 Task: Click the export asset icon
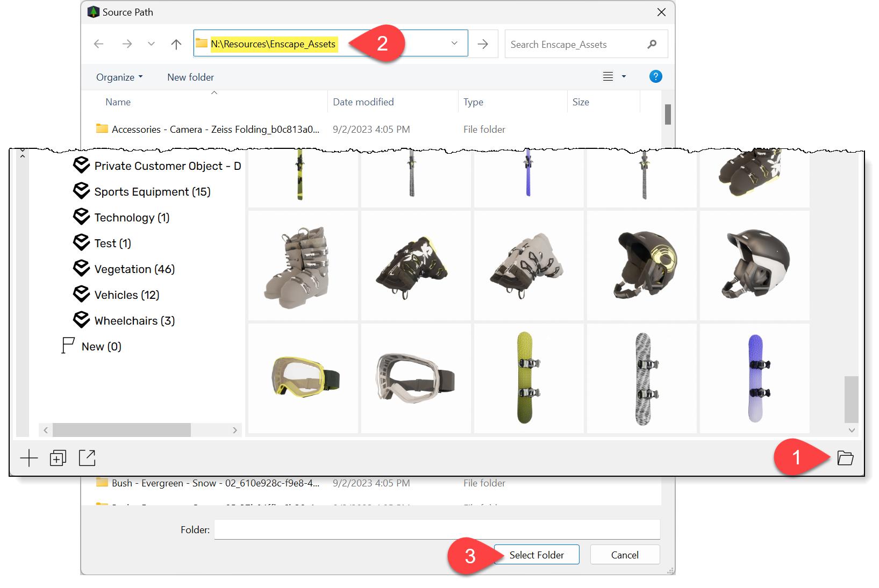87,458
